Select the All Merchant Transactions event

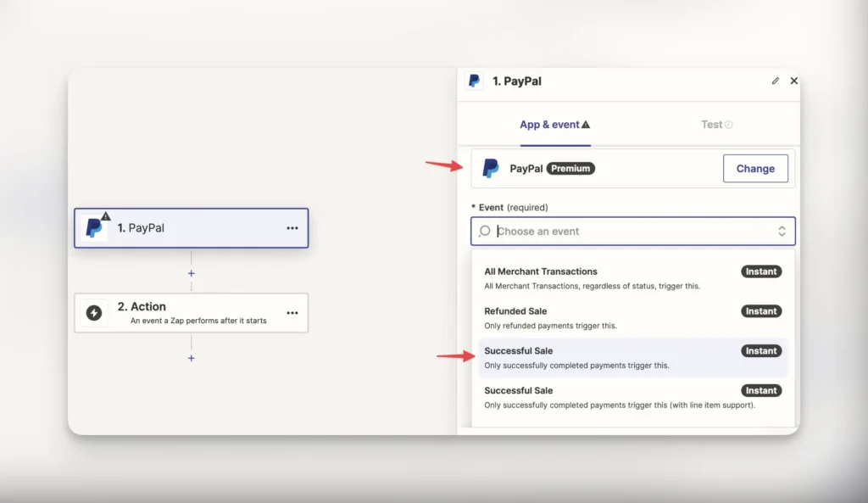pyautogui.click(x=632, y=278)
